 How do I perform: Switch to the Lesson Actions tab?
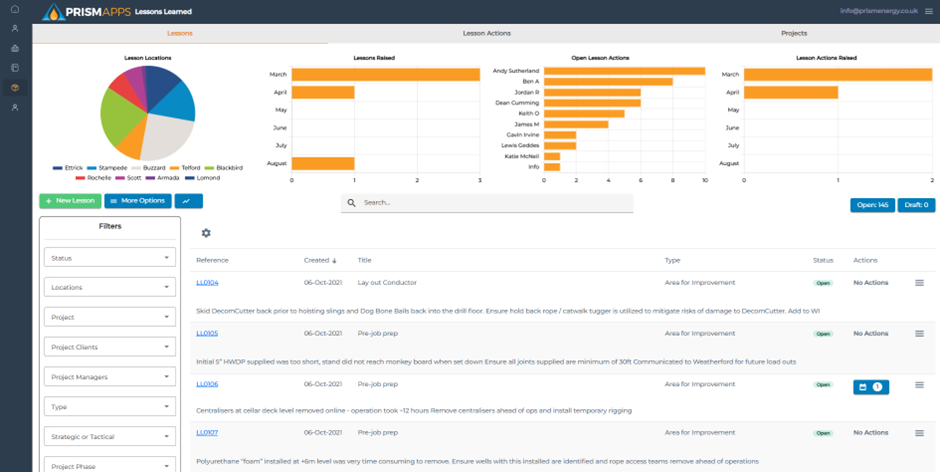click(487, 33)
